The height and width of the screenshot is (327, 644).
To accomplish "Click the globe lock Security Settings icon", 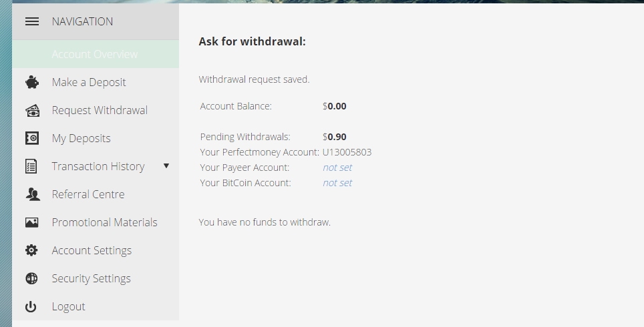I will pyautogui.click(x=31, y=278).
